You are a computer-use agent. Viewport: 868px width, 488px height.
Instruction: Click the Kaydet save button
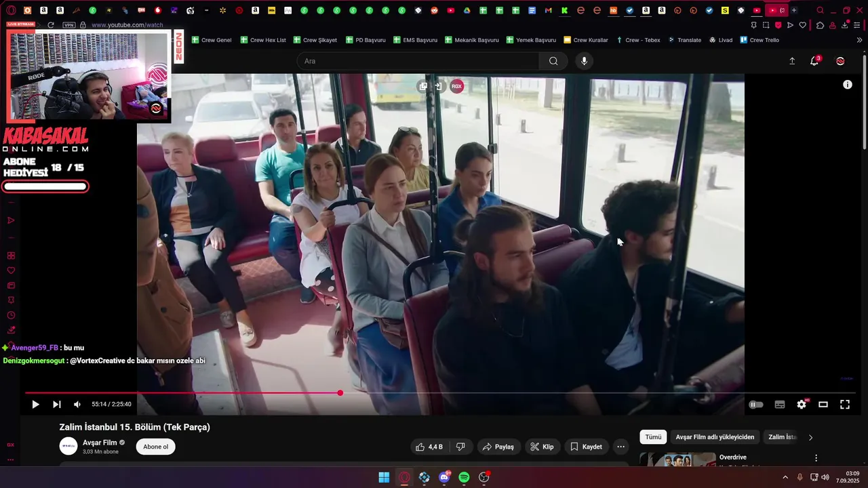point(586,447)
